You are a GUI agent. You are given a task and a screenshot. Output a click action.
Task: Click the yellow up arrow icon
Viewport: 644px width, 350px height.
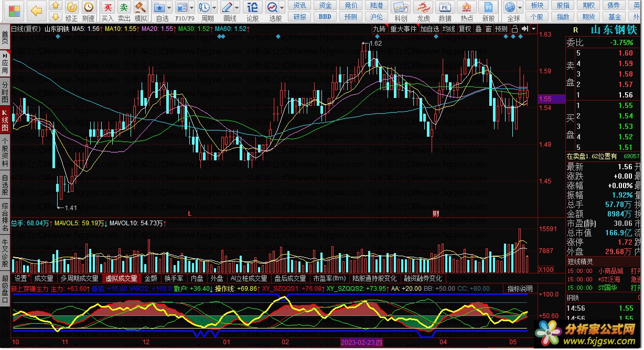tap(56, 6)
